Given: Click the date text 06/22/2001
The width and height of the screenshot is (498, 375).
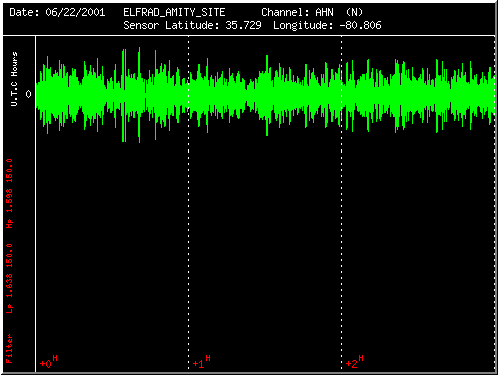Looking at the screenshot, I should [75, 13].
